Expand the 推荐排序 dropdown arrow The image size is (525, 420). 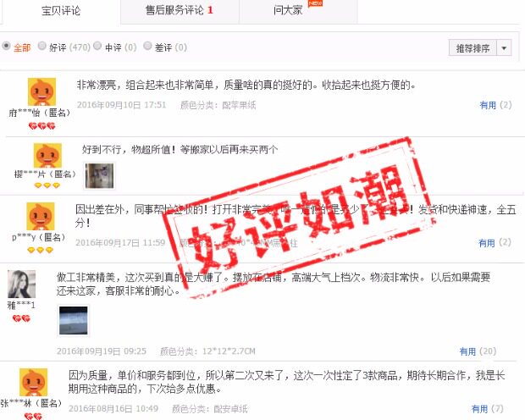(x=504, y=48)
